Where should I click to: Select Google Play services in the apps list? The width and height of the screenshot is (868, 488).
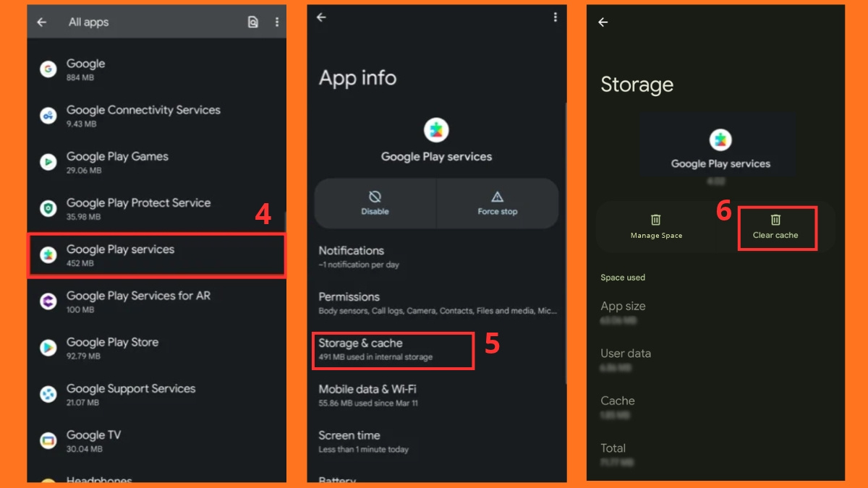click(156, 255)
